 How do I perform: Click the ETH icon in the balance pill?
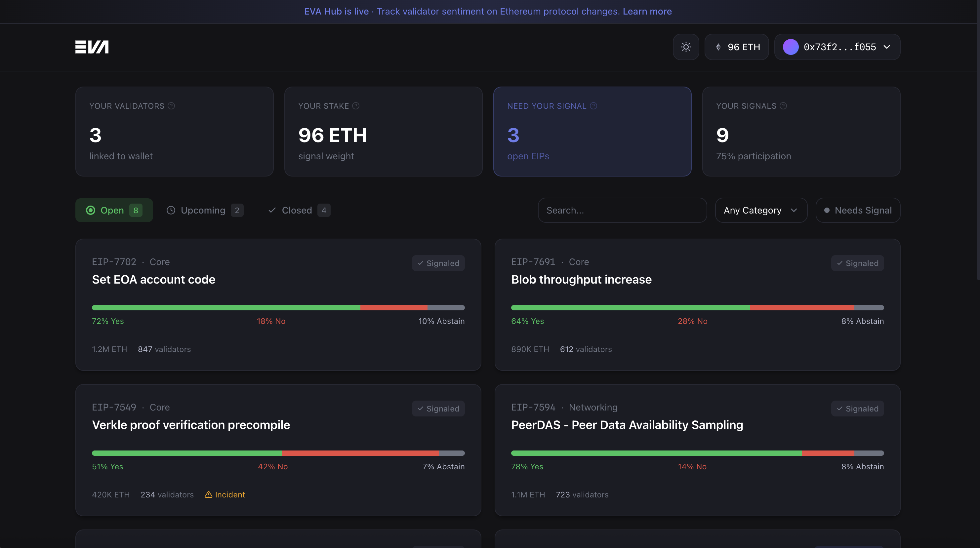pos(718,47)
